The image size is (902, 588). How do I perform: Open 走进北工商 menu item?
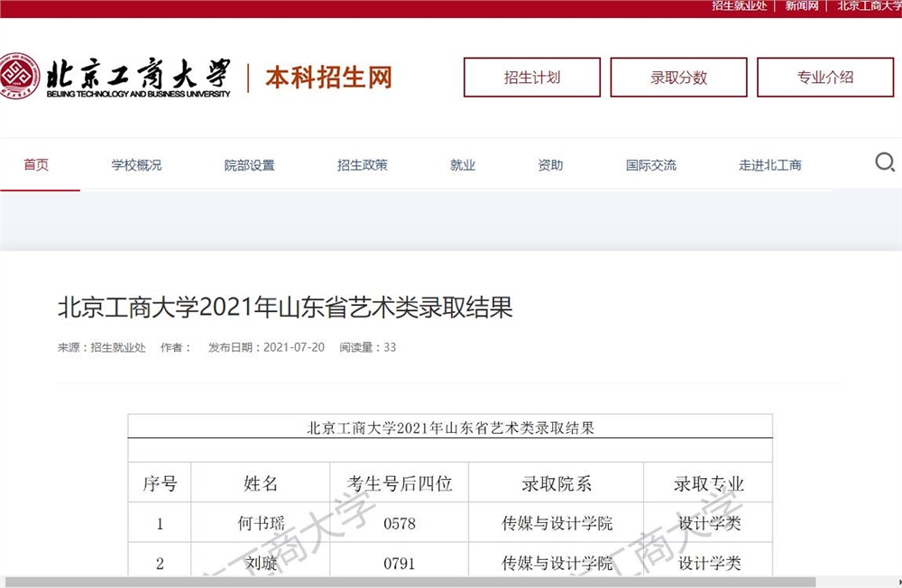point(770,165)
